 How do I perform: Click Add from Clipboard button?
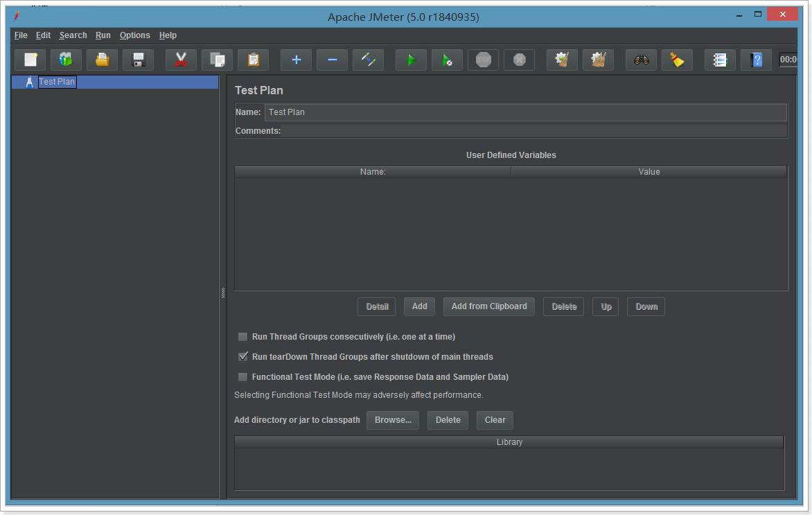[x=489, y=306]
